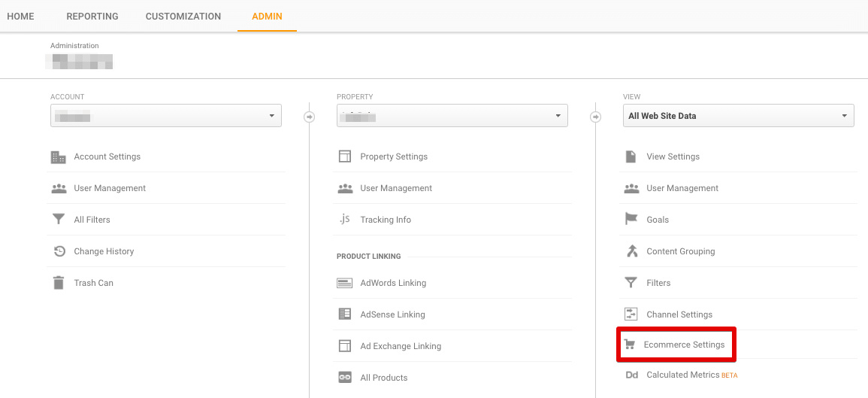Open Calculated Metrics BETA link
This screenshot has height=398, width=868.
click(691, 375)
